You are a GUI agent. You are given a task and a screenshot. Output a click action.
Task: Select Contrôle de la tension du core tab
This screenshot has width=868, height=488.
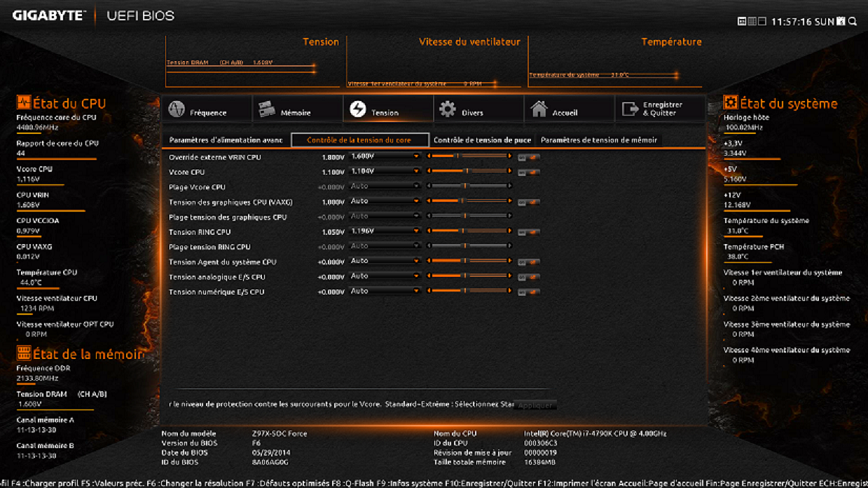(x=359, y=140)
